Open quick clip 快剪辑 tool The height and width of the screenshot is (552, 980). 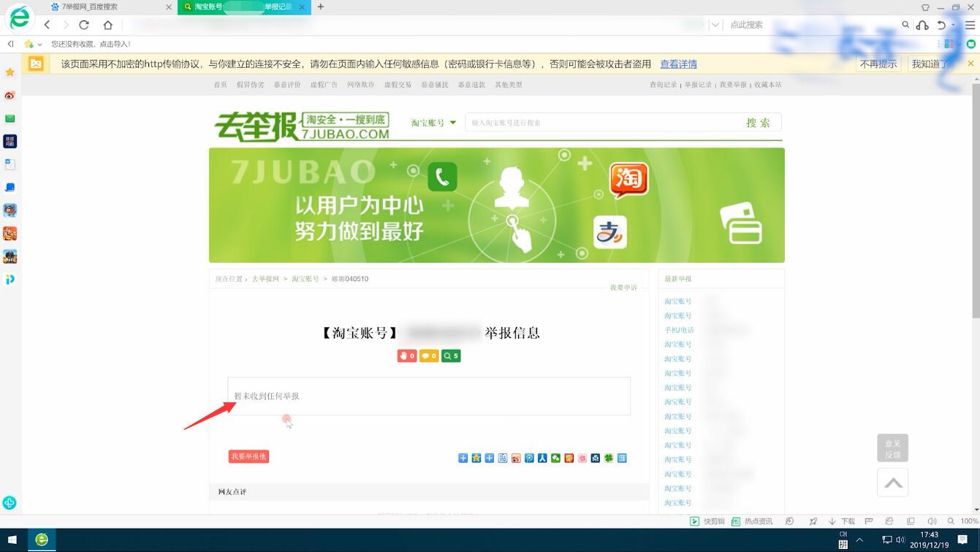click(x=707, y=521)
